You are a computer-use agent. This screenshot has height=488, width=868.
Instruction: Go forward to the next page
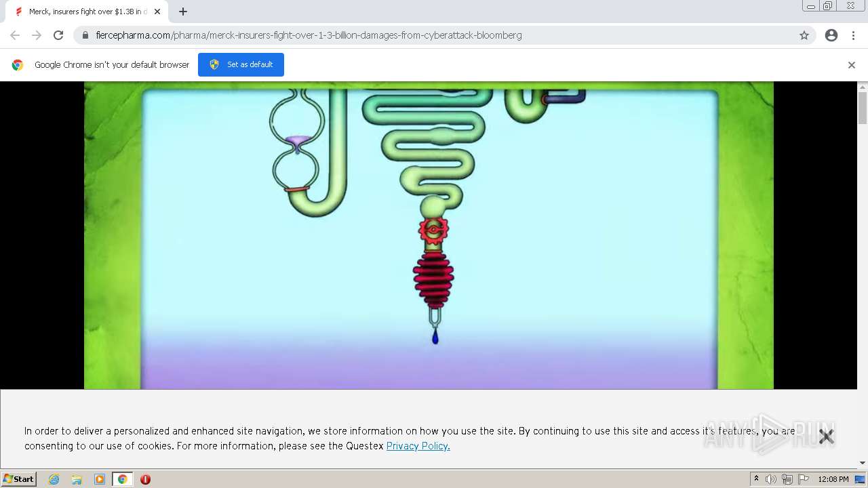pos(37,35)
